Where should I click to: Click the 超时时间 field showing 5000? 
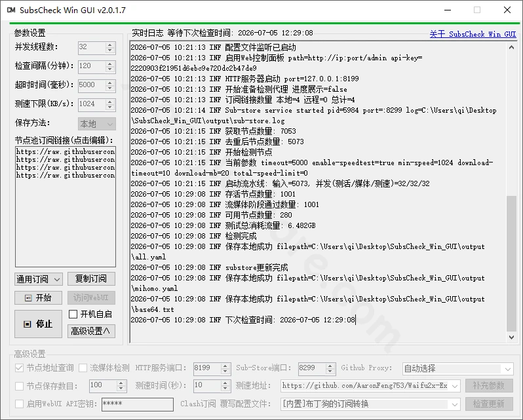[x=92, y=86]
